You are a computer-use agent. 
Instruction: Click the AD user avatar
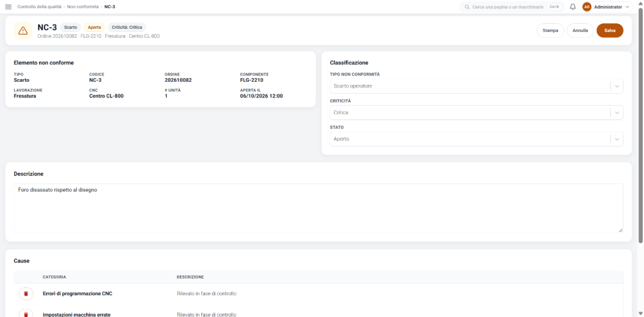pos(587,7)
